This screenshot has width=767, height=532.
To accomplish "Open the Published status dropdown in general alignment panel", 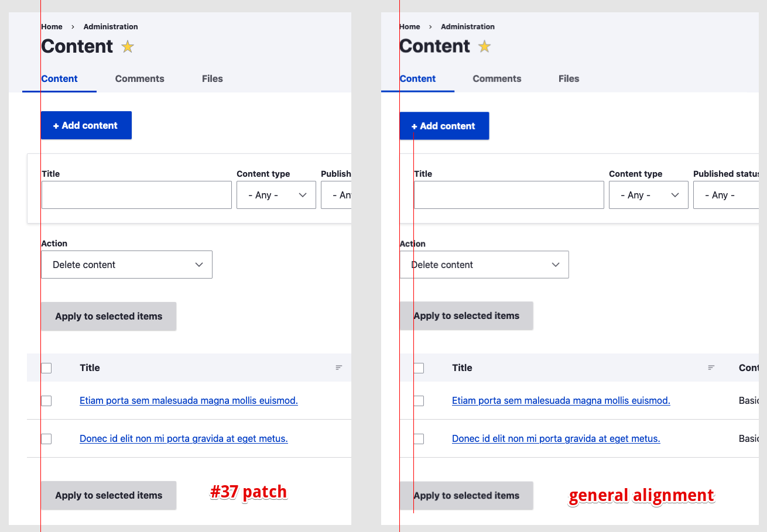I will (x=726, y=195).
